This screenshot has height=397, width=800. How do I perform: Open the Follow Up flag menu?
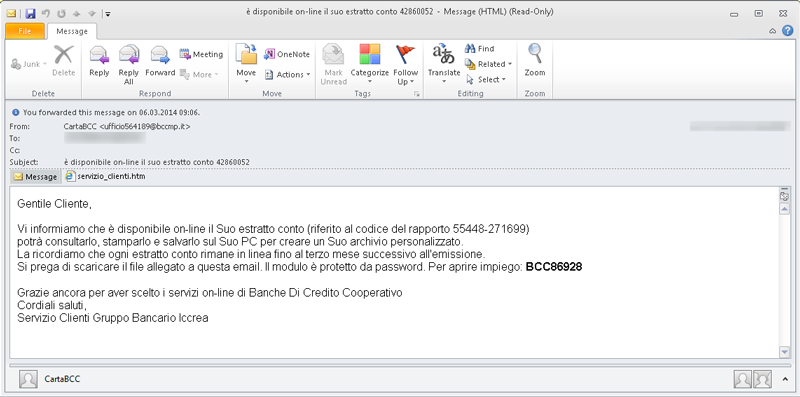406,64
